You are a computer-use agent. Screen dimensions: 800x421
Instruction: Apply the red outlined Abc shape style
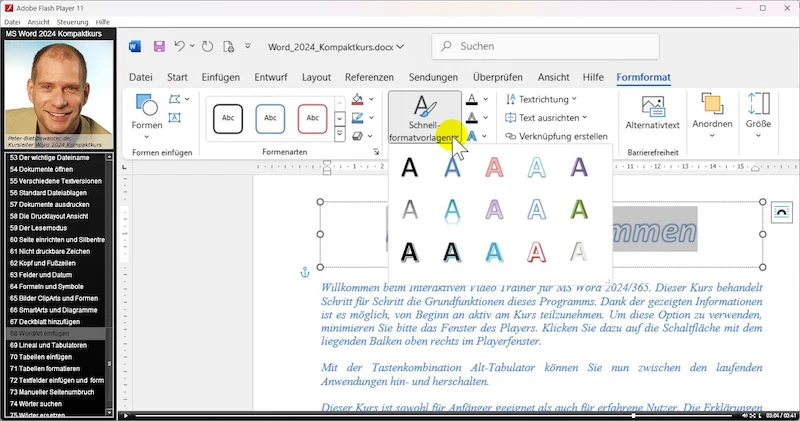coord(312,118)
